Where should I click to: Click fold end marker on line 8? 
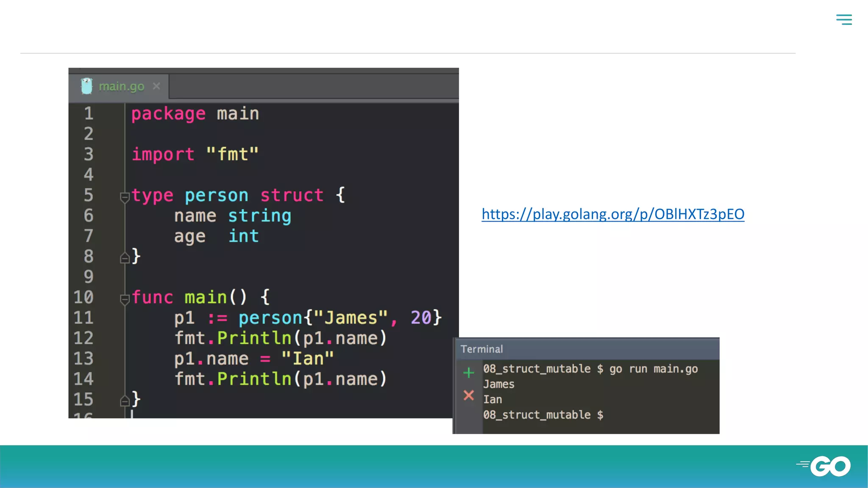(125, 258)
